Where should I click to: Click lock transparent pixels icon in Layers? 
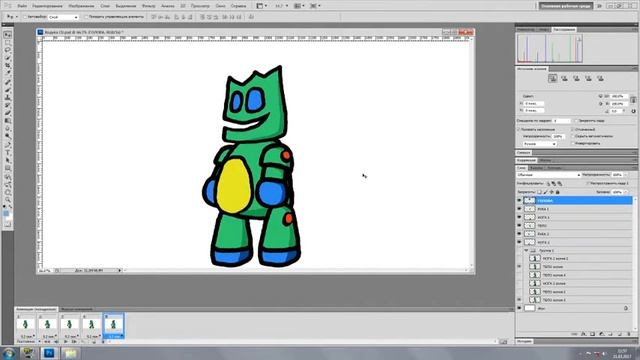tap(540, 192)
